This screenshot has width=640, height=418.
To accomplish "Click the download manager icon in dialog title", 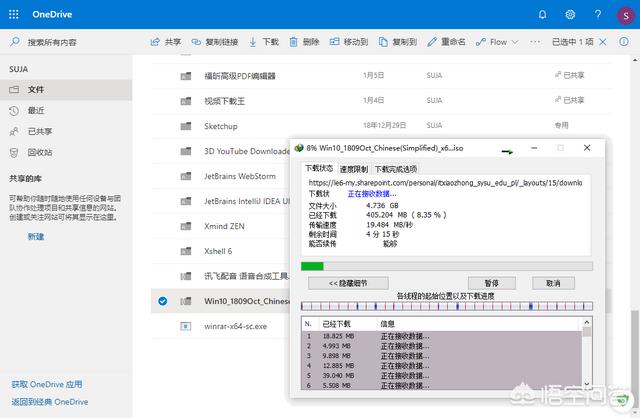I will click(x=299, y=148).
